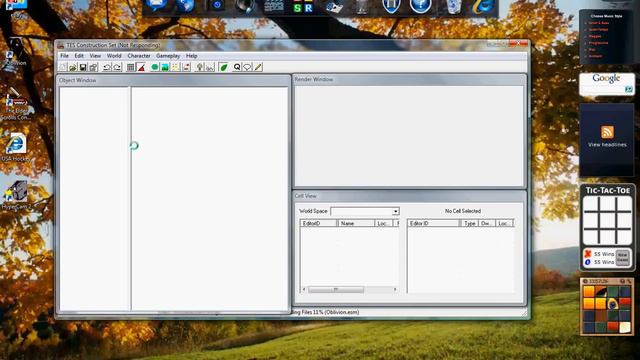Click the Render Window title bar
640x360 pixels.
(409, 79)
